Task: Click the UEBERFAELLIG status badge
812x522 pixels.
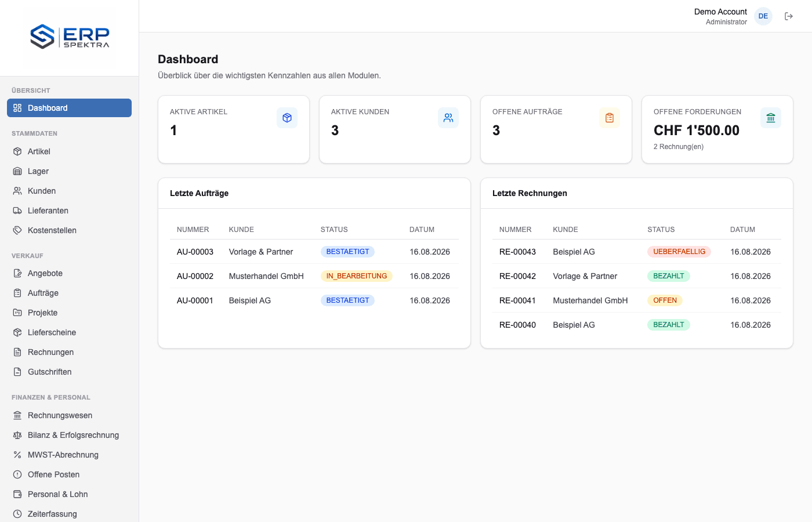Action: click(x=679, y=252)
